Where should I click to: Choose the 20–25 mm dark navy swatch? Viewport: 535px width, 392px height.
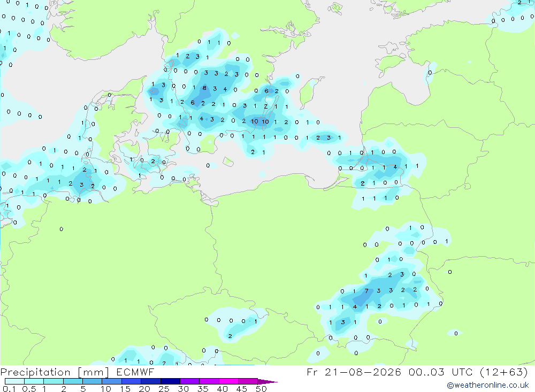click(x=151, y=381)
